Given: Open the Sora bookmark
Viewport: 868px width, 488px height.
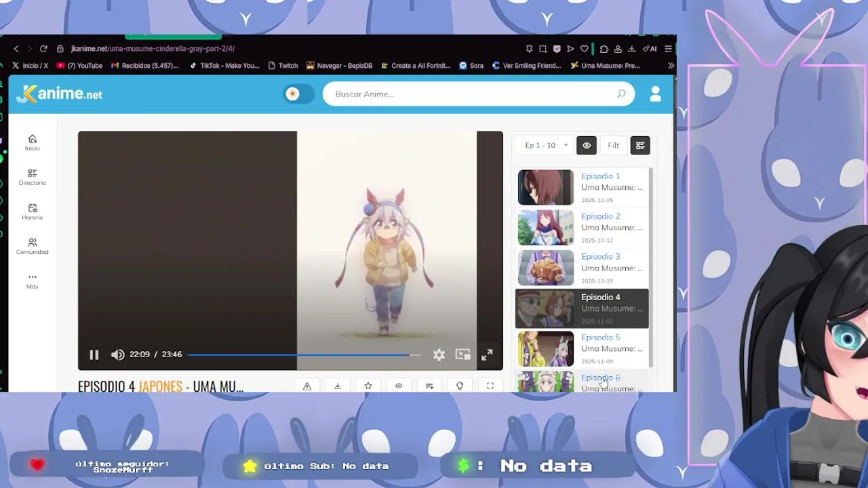Looking at the screenshot, I should click(471, 66).
